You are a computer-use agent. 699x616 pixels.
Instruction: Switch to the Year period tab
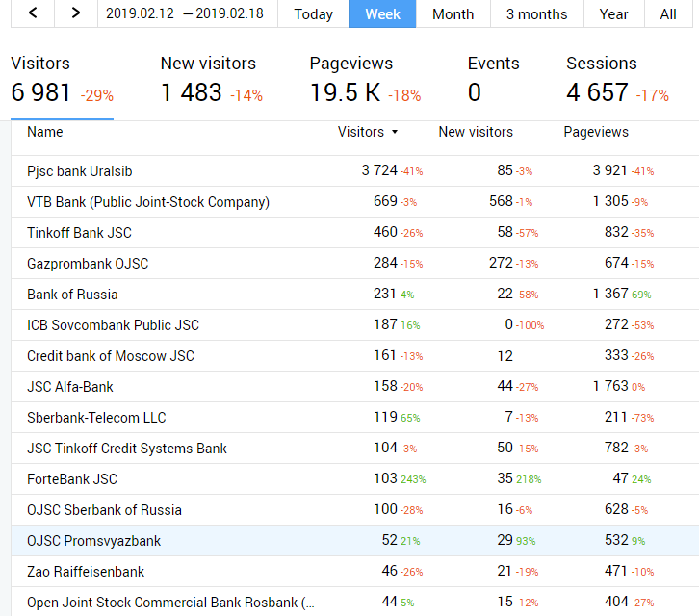tap(613, 13)
